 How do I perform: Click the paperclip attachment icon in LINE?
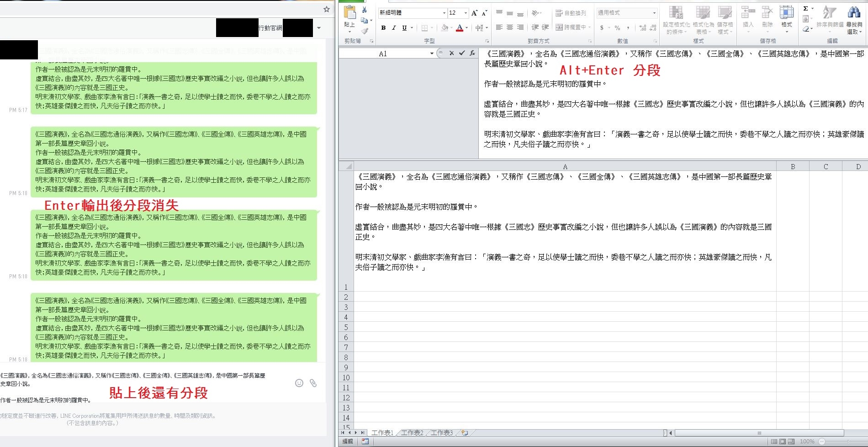coord(313,383)
